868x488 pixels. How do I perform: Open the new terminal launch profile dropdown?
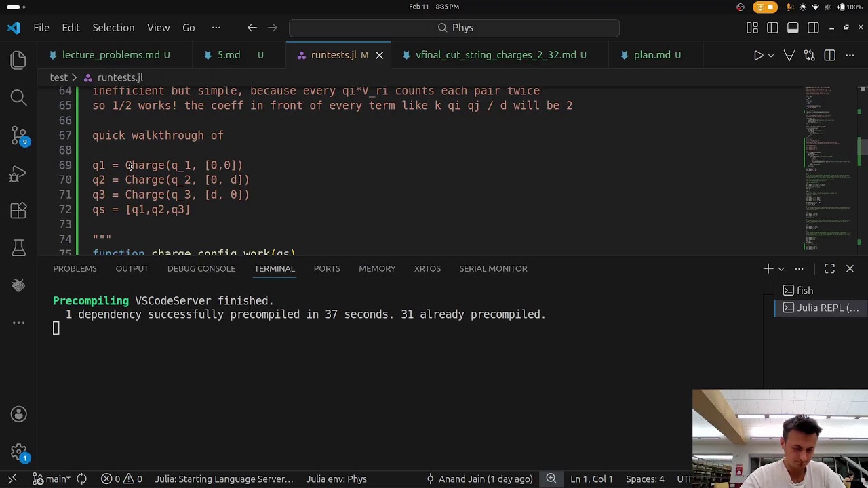tap(781, 269)
